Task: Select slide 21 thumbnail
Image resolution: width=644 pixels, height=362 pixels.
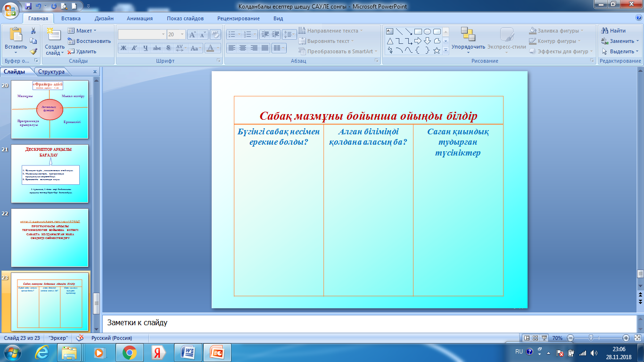Action: [50, 173]
